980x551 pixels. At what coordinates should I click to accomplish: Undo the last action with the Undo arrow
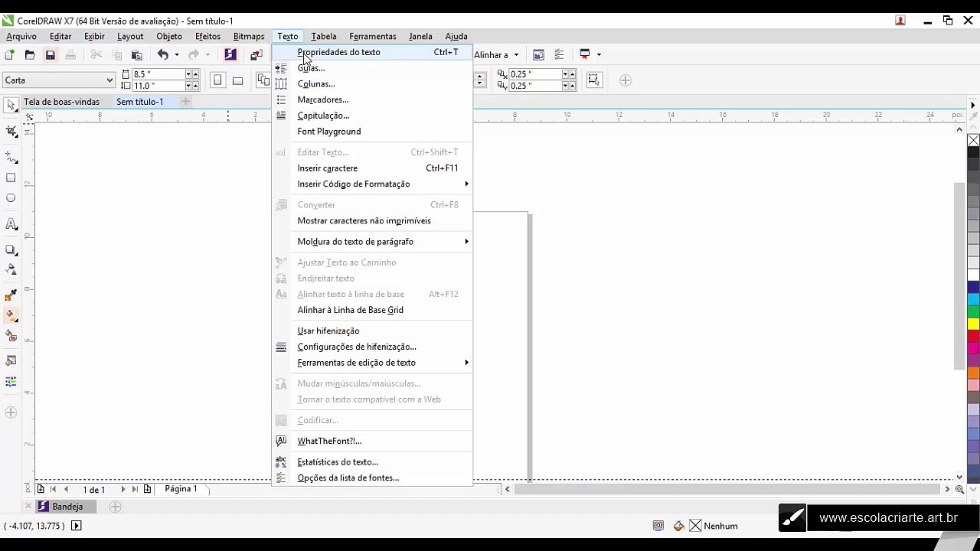(x=163, y=55)
